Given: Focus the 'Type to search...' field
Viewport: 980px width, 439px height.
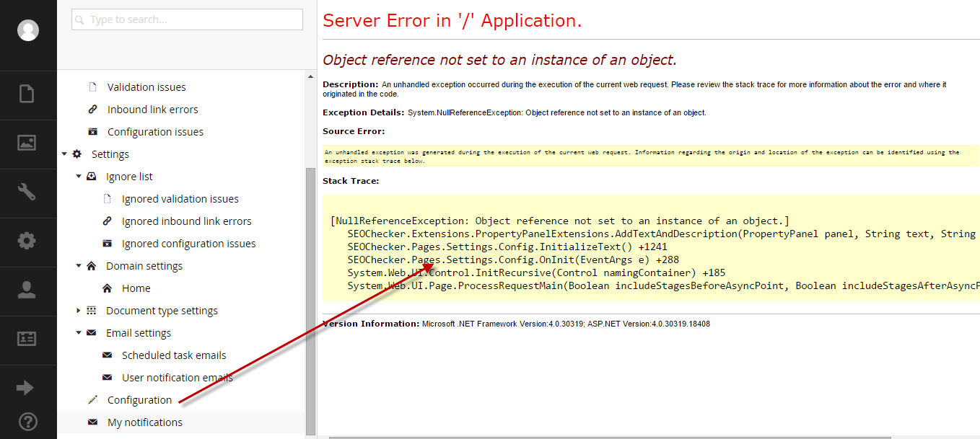Looking at the screenshot, I should coord(187,19).
